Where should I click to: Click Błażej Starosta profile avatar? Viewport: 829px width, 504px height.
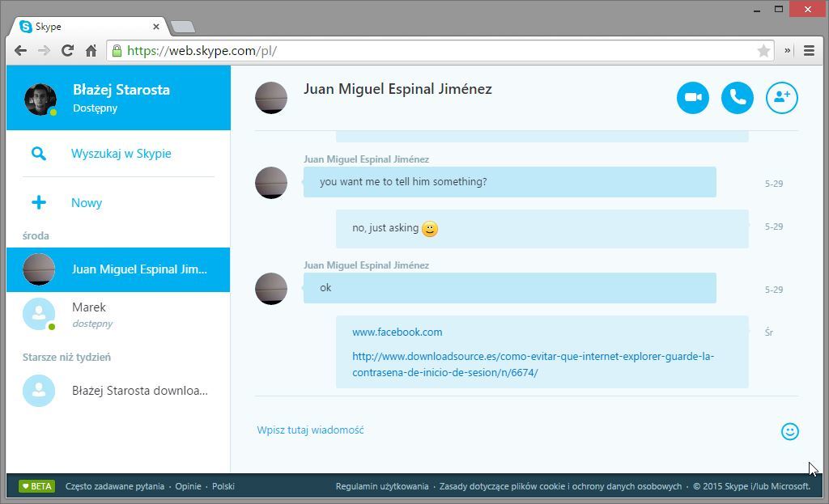(40, 99)
